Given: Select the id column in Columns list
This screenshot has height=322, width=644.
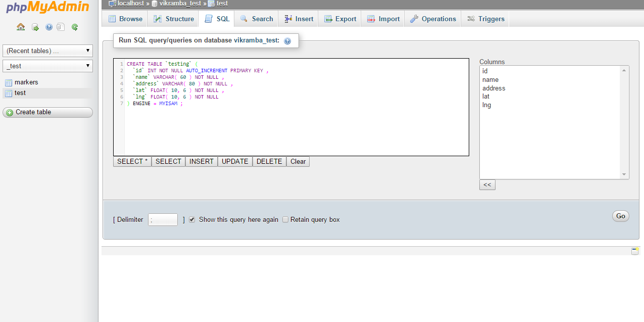Looking at the screenshot, I should [550, 71].
